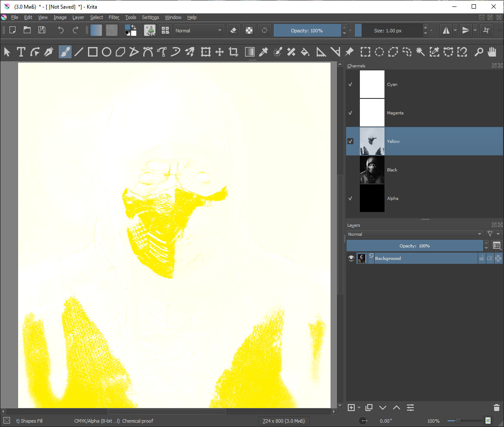Select the Crop tool
504x427 pixels.
pos(233,52)
